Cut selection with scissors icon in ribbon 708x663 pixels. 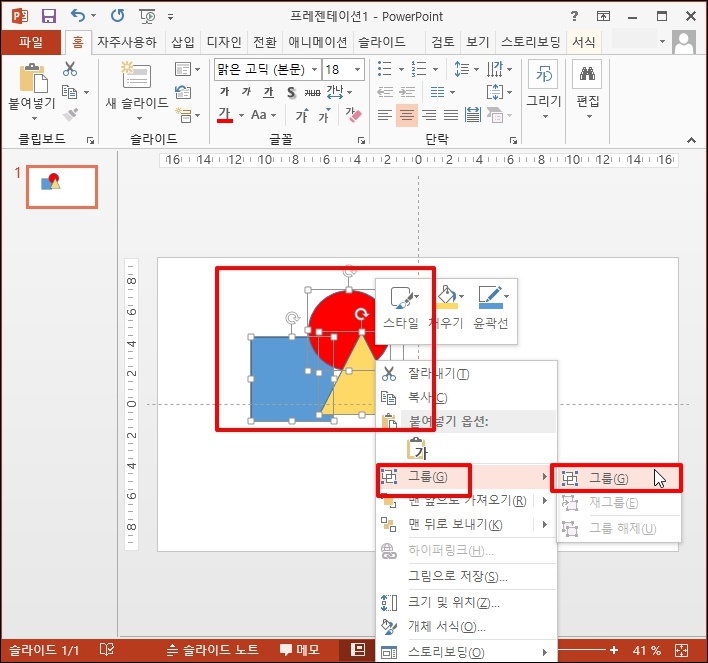pos(70,69)
